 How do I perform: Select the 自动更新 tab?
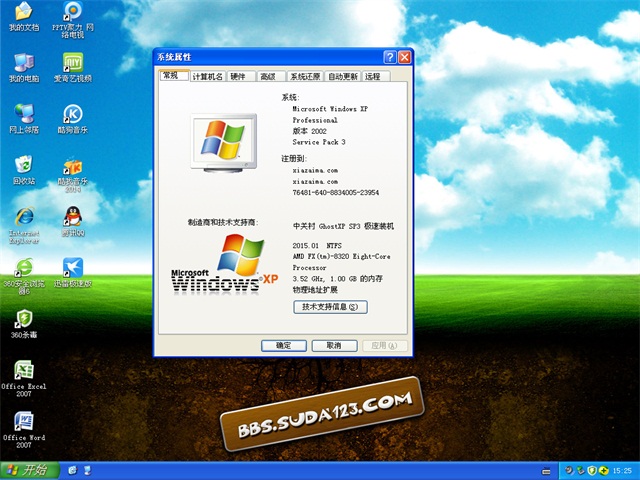[342, 76]
